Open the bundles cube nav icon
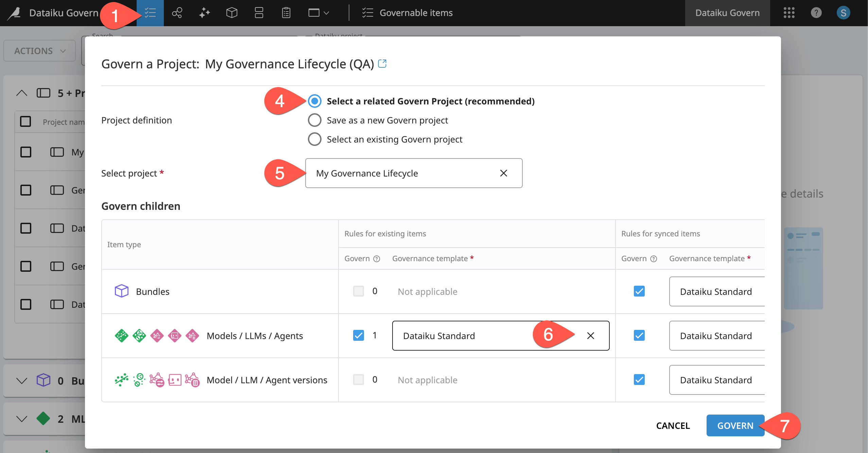The image size is (868, 453). pos(231,13)
